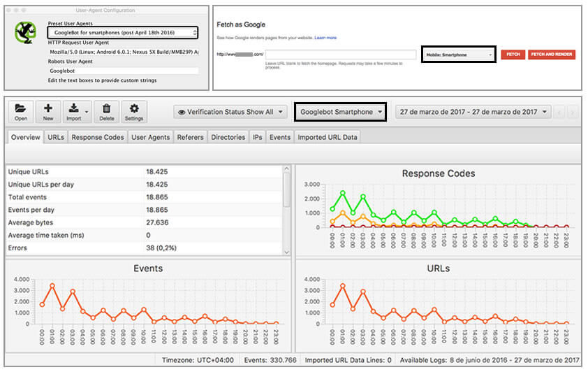The image size is (588, 372).
Task: Click the 27.636 average bytes value
Action: (x=157, y=222)
